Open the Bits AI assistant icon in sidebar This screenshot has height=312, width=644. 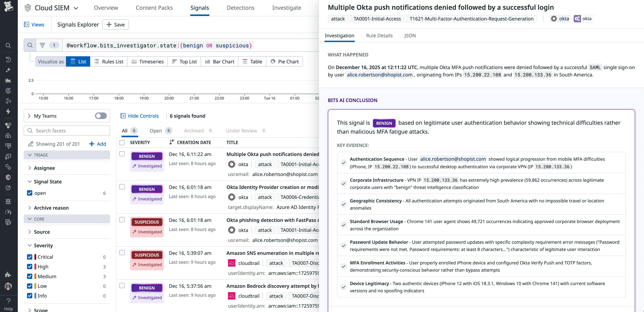pos(8,70)
